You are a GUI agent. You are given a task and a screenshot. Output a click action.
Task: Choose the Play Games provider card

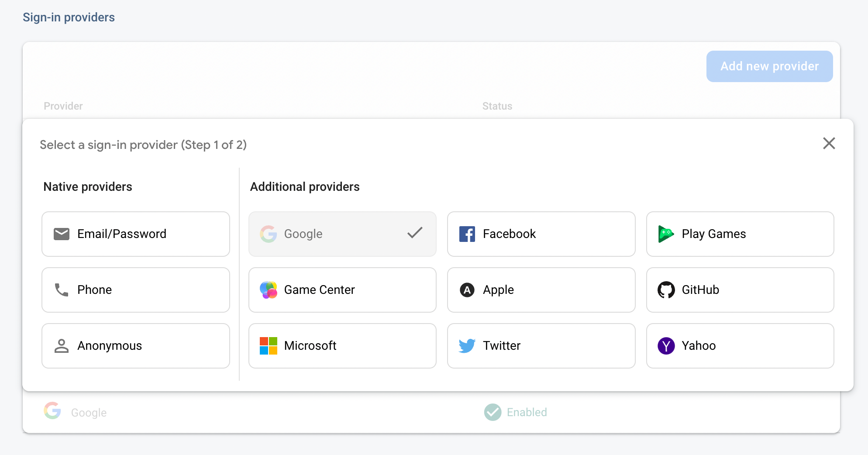pos(740,234)
